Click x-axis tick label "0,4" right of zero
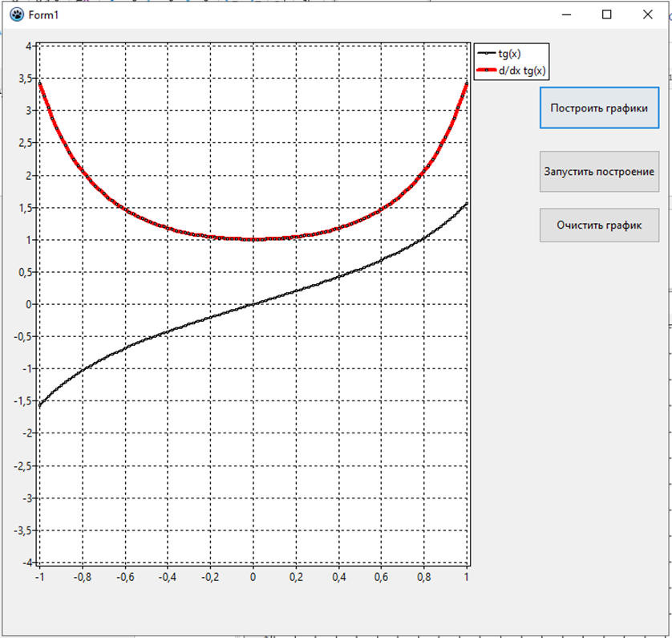The width and height of the screenshot is (672, 638). 338,576
